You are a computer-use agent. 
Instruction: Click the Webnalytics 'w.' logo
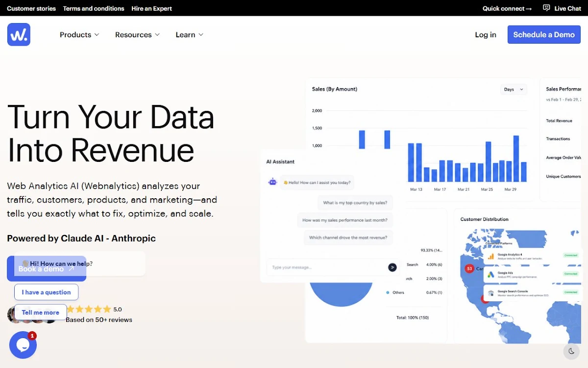pos(19,34)
